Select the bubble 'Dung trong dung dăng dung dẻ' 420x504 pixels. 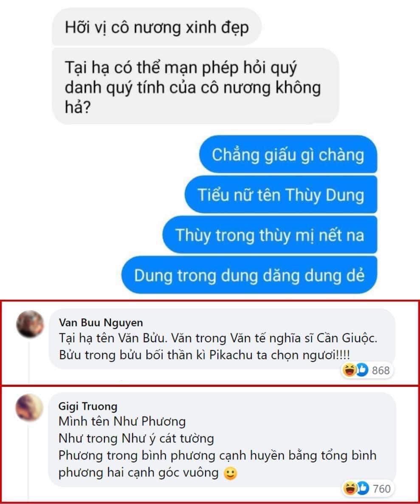pos(249,275)
